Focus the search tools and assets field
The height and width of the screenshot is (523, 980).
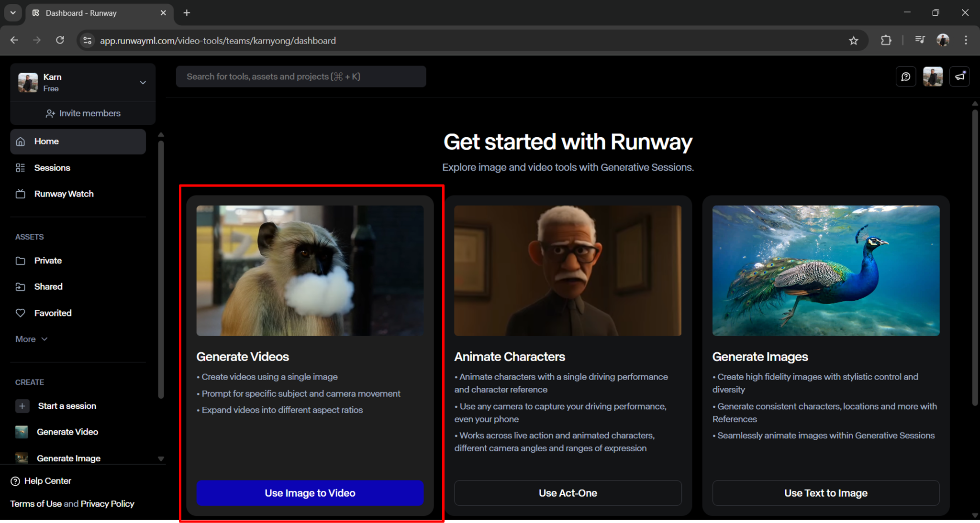coord(301,76)
